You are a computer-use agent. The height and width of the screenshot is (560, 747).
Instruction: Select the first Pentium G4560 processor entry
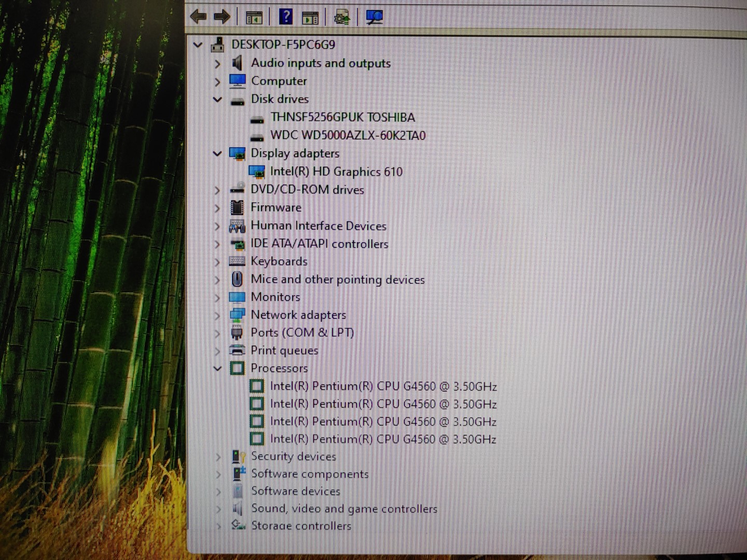click(x=383, y=386)
